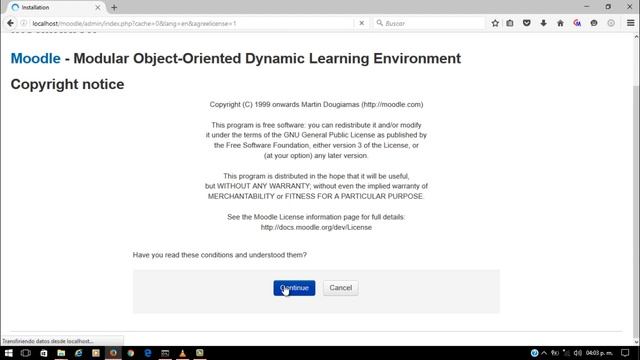Save page to Pocket

pyautogui.click(x=527, y=23)
